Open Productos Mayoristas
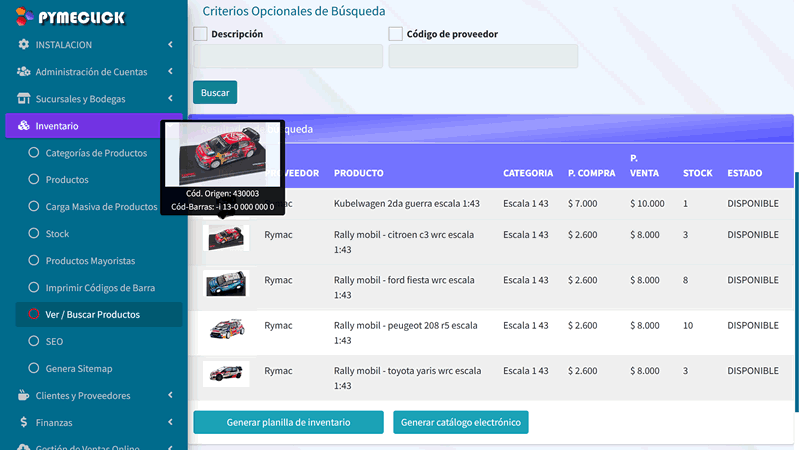The height and width of the screenshot is (450, 800). 90,261
